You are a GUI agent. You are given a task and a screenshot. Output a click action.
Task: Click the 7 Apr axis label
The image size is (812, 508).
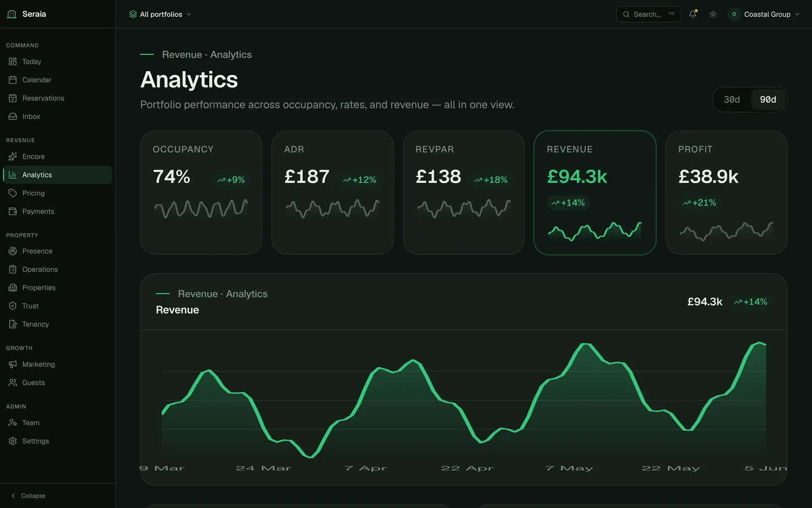coord(365,468)
